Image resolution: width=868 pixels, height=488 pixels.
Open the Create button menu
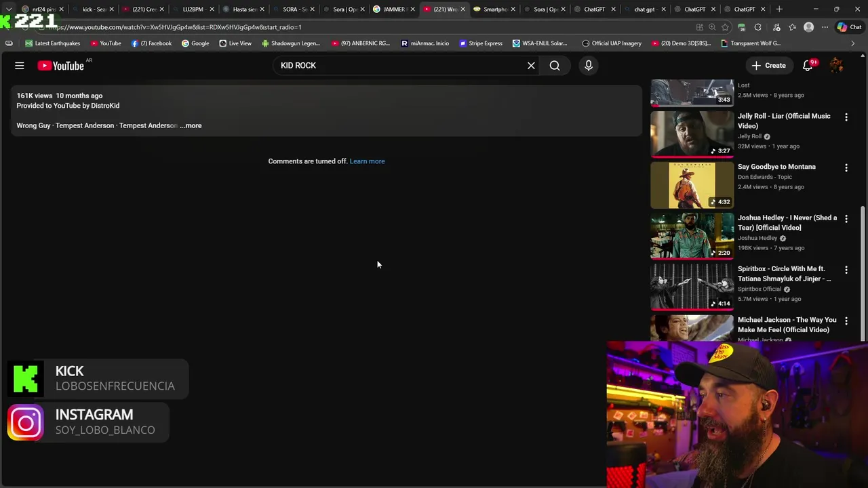(x=769, y=66)
